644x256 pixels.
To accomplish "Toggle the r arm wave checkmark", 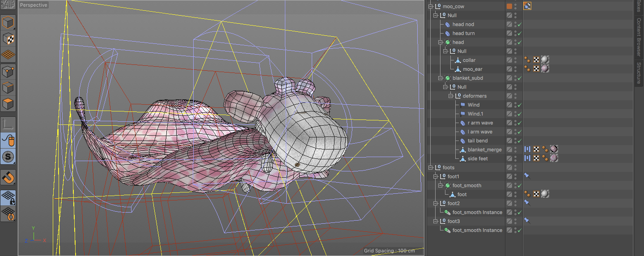I will click(520, 123).
